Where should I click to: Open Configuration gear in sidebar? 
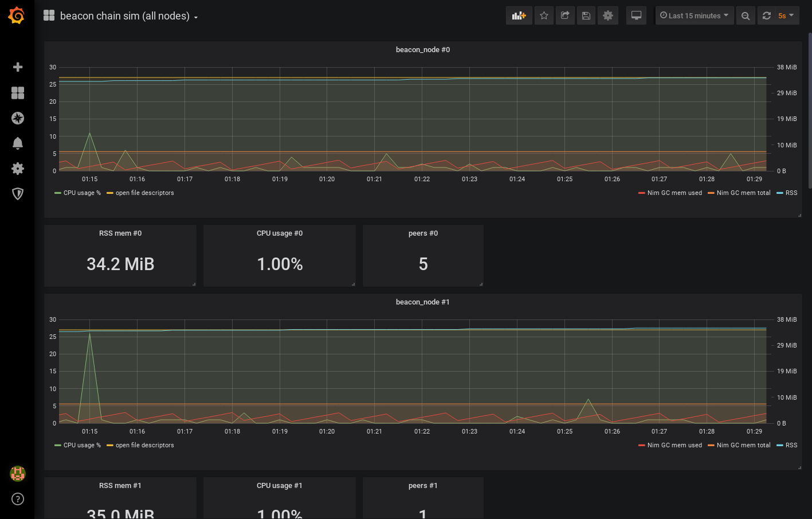[18, 169]
